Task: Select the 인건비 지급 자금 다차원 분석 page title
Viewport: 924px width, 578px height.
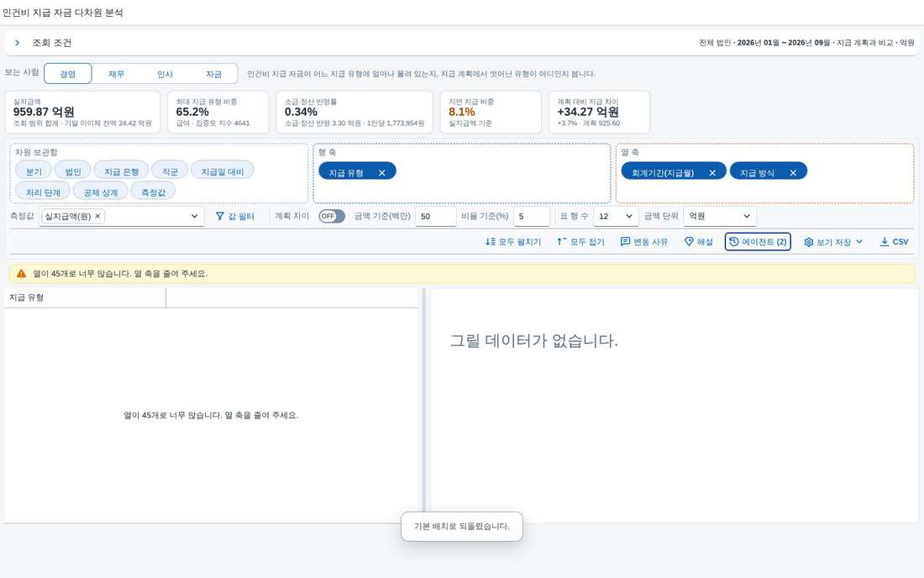Action: pyautogui.click(x=62, y=13)
